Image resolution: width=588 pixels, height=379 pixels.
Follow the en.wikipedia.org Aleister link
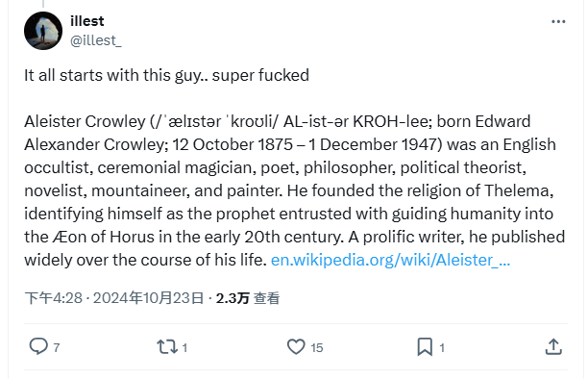point(390,260)
